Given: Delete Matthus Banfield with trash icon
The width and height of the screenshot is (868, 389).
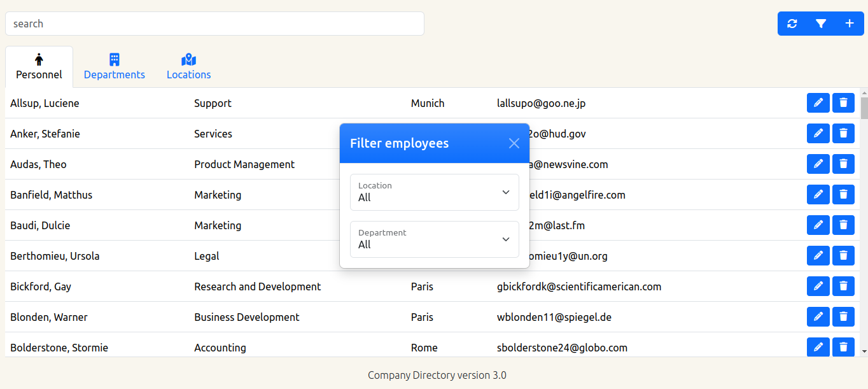Looking at the screenshot, I should pos(843,194).
